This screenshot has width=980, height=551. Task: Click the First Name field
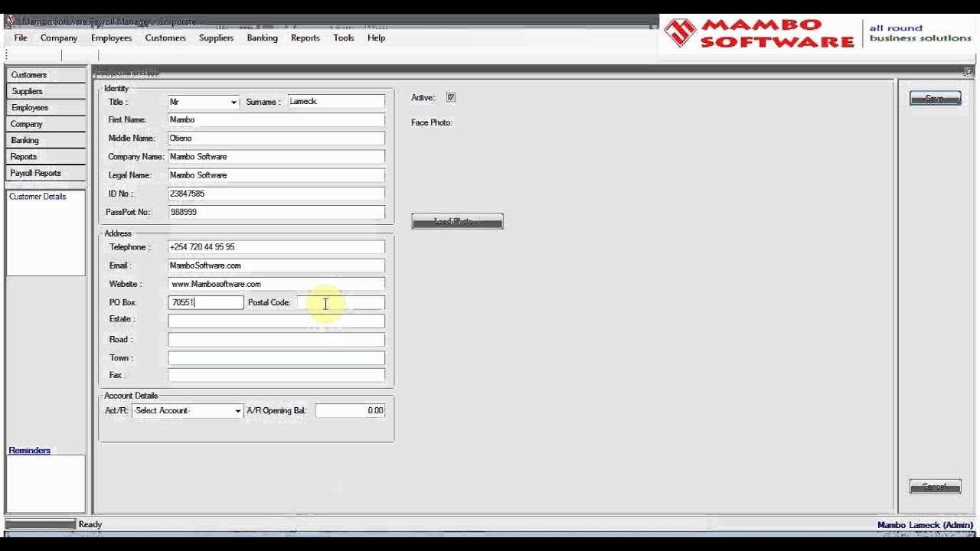pyautogui.click(x=276, y=119)
